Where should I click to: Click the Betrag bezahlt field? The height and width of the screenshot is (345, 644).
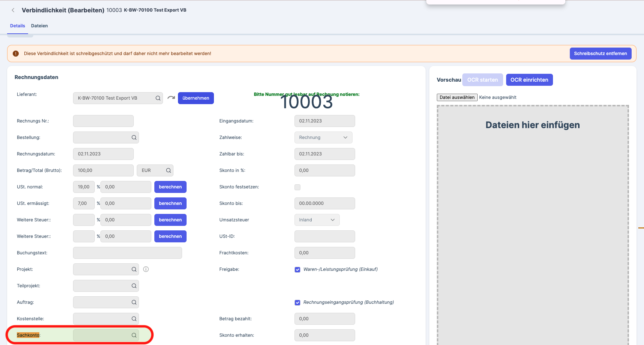(x=325, y=319)
